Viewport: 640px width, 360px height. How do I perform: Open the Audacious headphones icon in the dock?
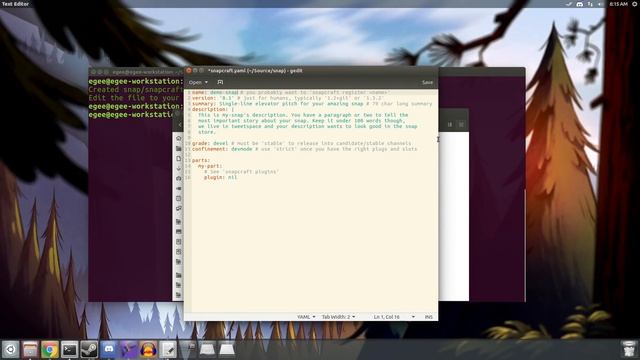pos(148,349)
